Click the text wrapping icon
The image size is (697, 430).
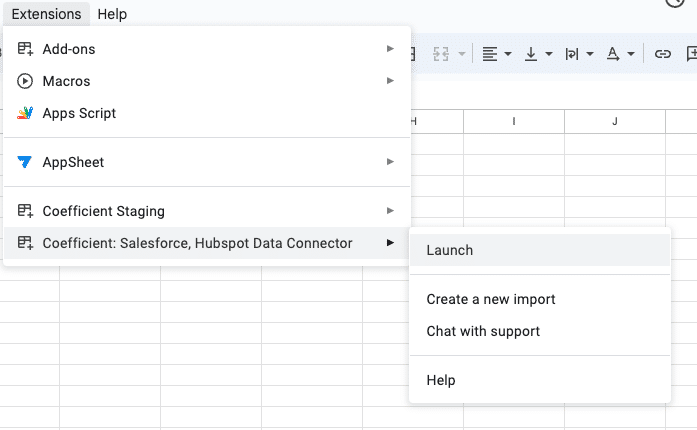573,54
